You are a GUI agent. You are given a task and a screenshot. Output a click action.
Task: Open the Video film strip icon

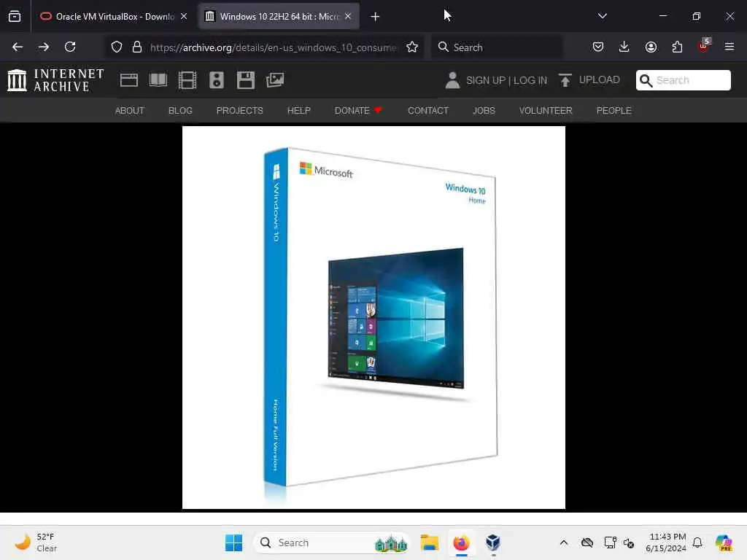[187, 80]
